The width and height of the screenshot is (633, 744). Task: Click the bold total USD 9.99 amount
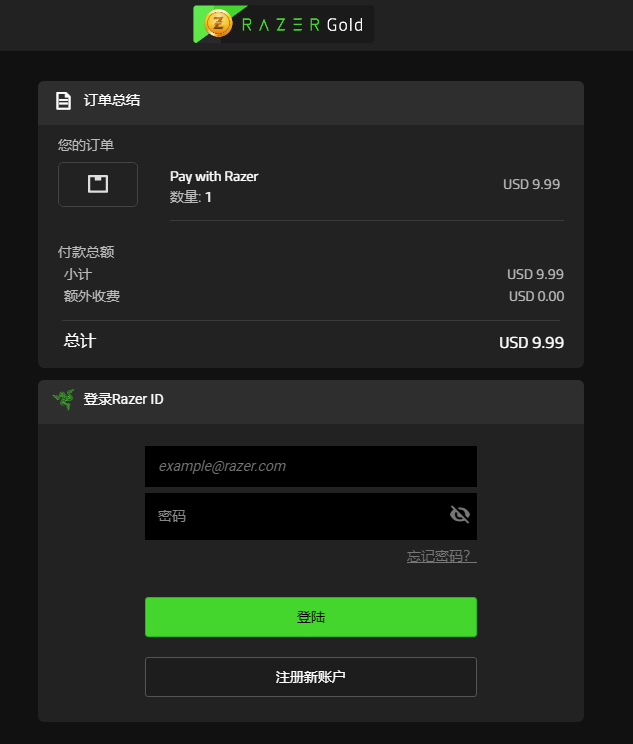[x=531, y=343]
